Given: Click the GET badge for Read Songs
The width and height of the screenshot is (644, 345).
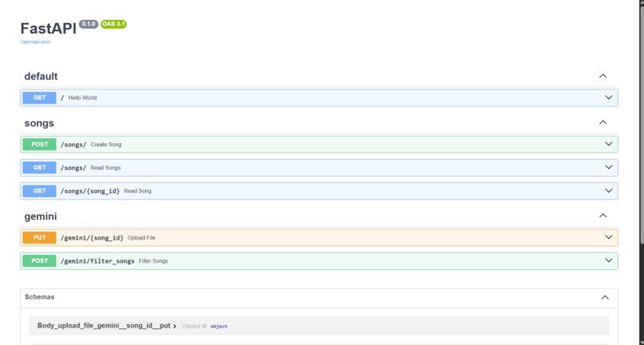Looking at the screenshot, I should (x=39, y=168).
